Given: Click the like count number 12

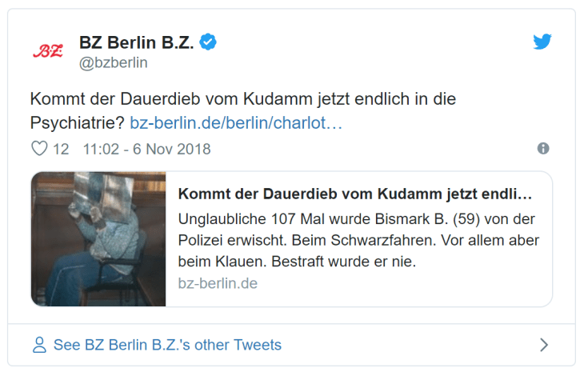Looking at the screenshot, I should 61,149.
